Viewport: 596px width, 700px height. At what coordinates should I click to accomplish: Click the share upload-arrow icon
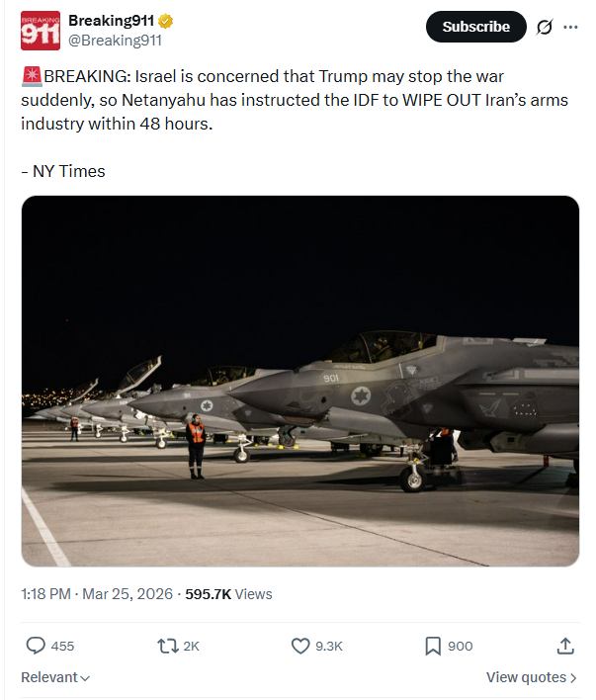[565, 646]
